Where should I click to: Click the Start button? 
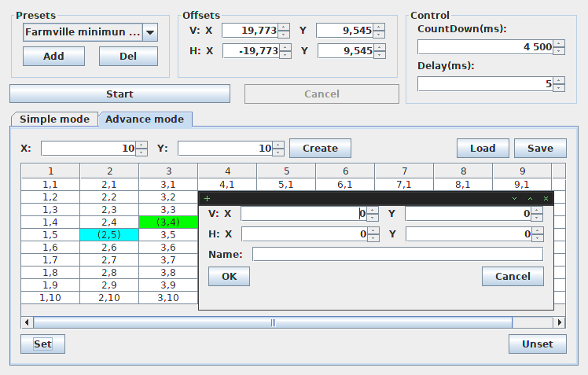pyautogui.click(x=119, y=94)
